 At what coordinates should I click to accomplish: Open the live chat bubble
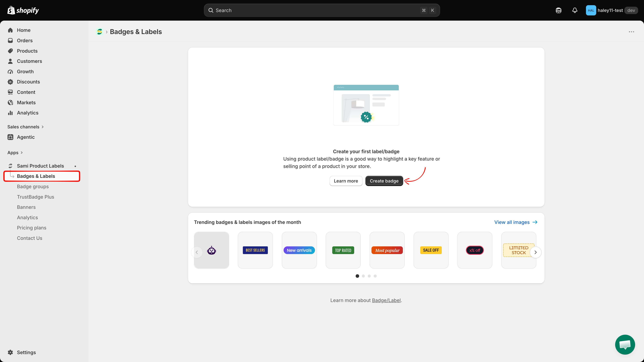coord(625,345)
